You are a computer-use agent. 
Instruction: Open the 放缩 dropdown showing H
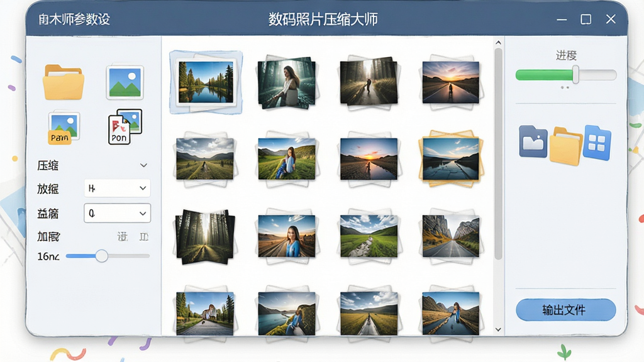pyautogui.click(x=117, y=189)
